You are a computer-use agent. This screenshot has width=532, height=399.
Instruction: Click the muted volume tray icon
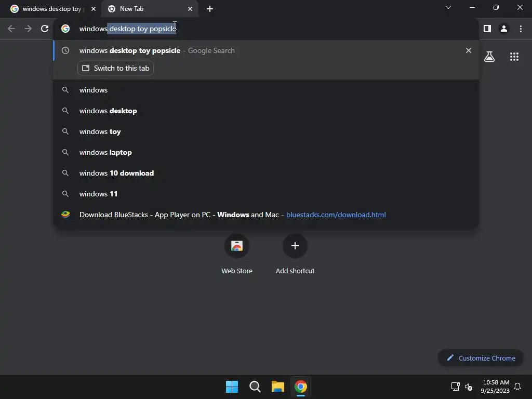pos(469,387)
